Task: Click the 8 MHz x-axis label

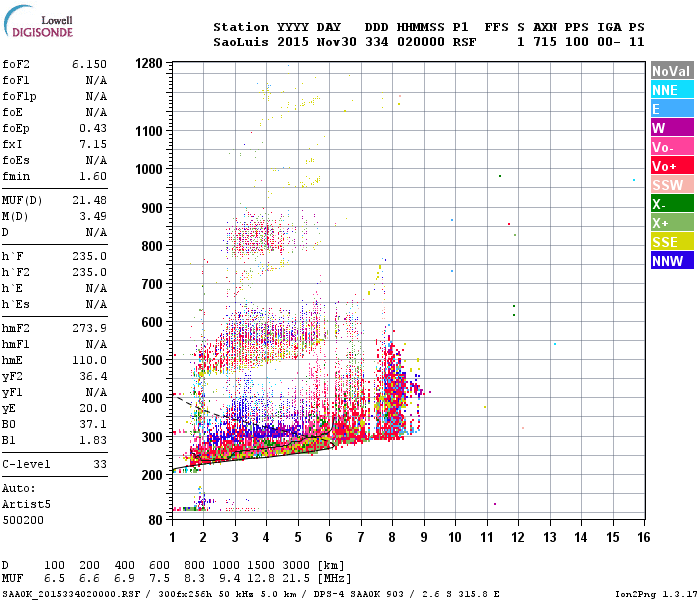Action: (x=392, y=537)
